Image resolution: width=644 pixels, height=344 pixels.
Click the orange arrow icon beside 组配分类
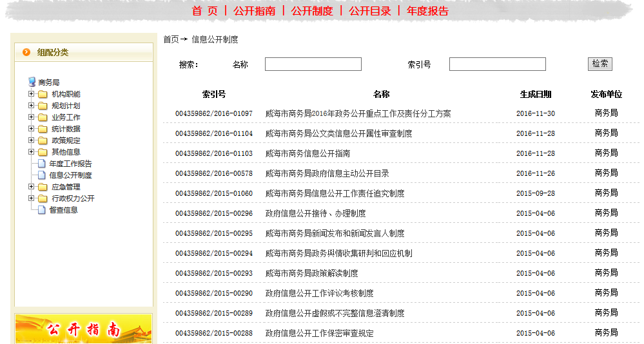point(26,52)
